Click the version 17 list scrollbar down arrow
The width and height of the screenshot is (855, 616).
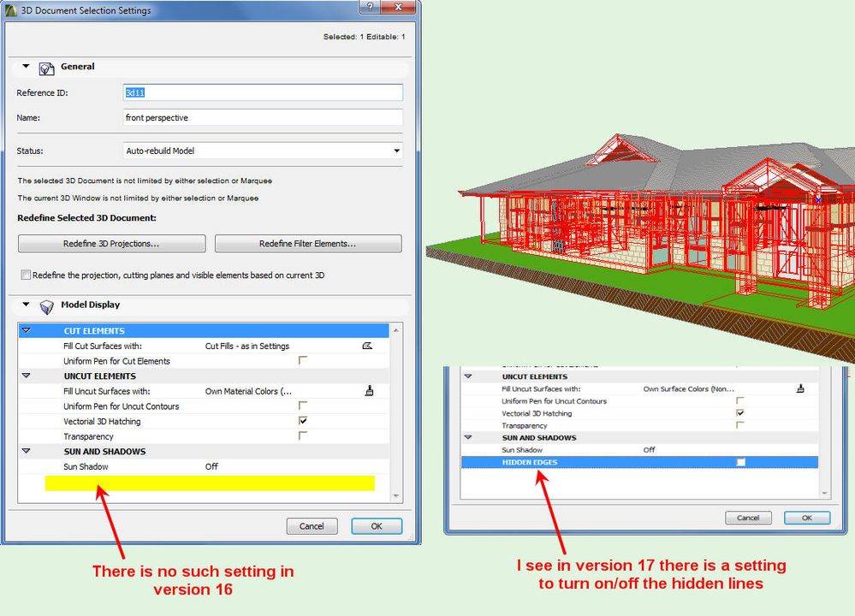(824, 493)
